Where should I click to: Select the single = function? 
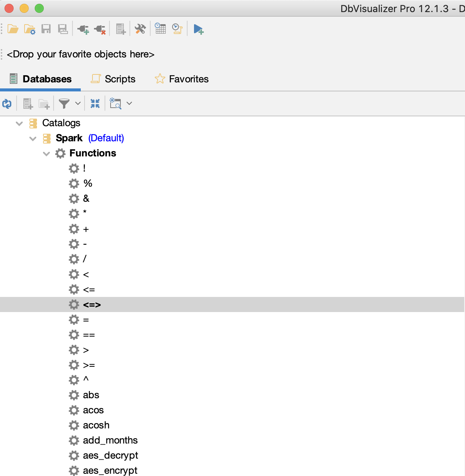point(86,320)
